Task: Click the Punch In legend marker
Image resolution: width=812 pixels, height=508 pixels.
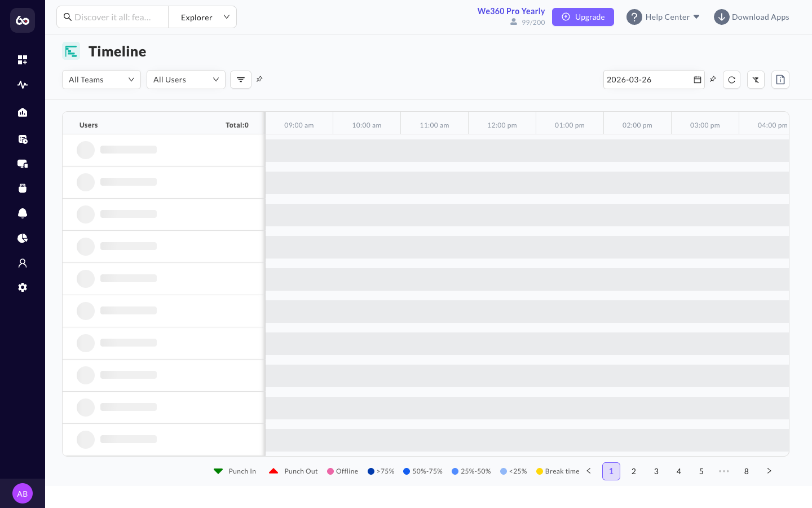Action: click(218, 471)
